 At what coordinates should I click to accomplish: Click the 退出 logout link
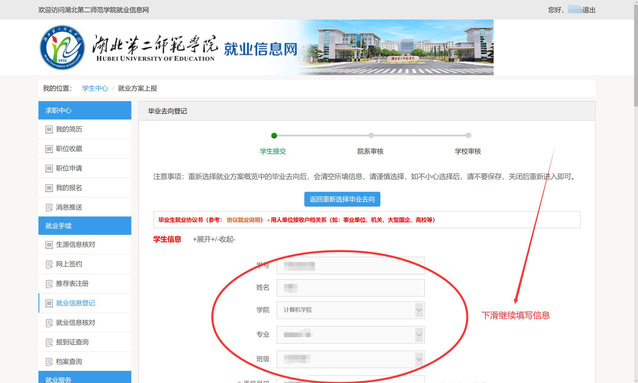(589, 10)
